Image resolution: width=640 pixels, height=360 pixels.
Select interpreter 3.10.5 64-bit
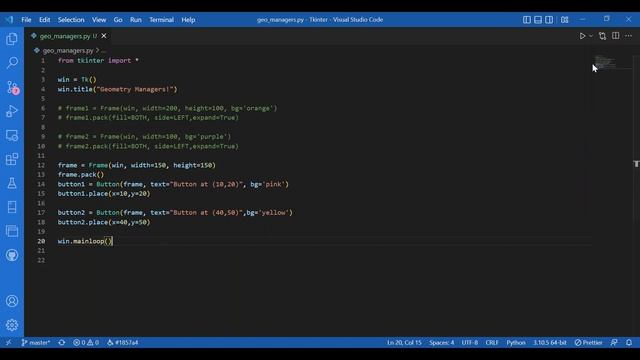pos(549,342)
